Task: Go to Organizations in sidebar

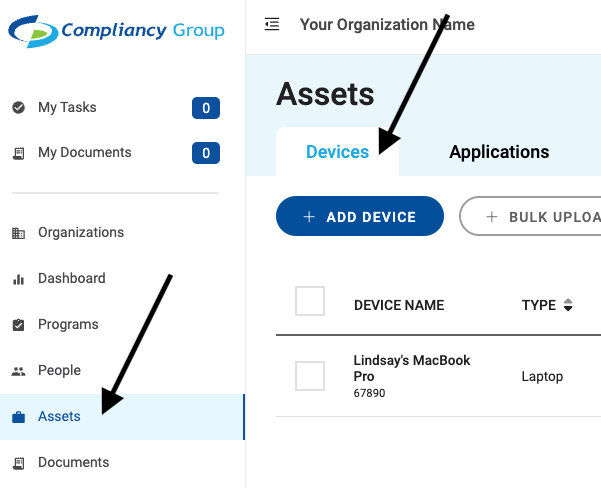Action: [81, 232]
